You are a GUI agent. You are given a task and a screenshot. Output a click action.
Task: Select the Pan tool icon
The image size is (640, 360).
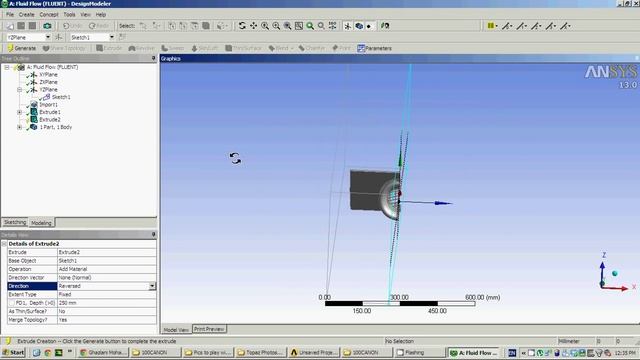[x=253, y=26]
